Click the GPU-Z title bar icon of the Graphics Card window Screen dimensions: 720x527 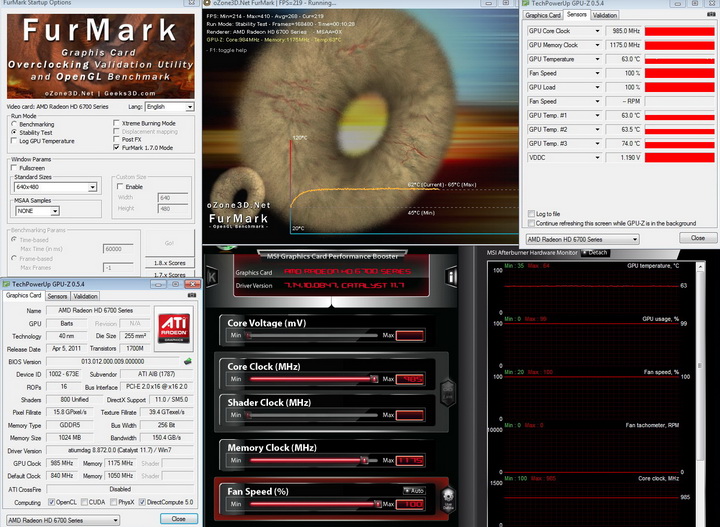point(6,284)
